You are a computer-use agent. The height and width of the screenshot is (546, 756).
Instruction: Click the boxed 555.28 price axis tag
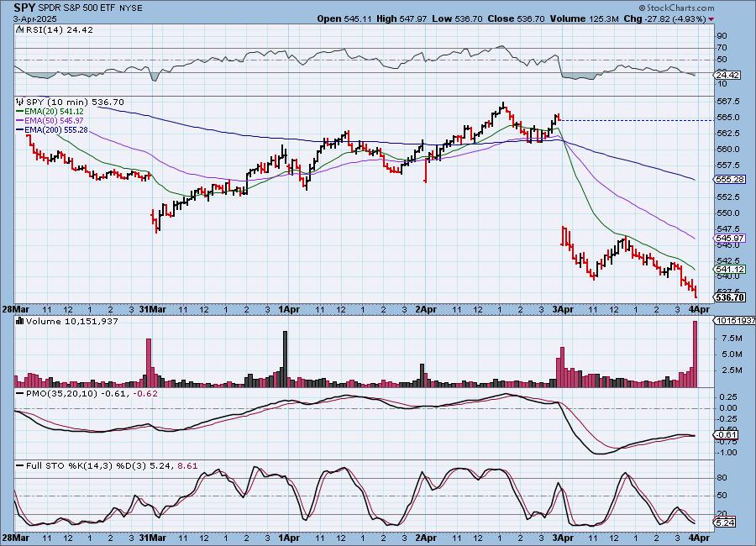coord(729,179)
